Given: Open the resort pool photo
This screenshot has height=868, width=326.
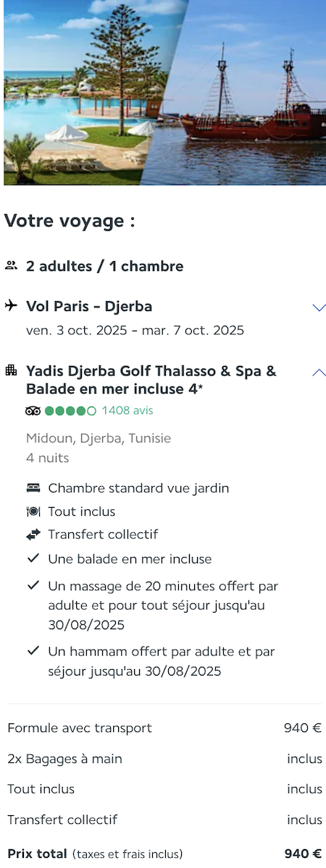Looking at the screenshot, I should [83, 92].
